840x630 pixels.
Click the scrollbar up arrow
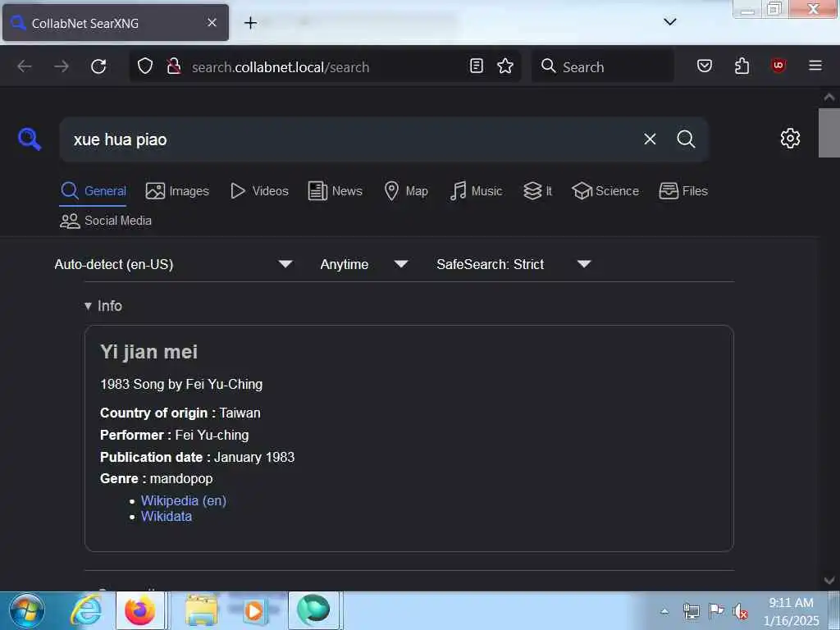tap(829, 97)
